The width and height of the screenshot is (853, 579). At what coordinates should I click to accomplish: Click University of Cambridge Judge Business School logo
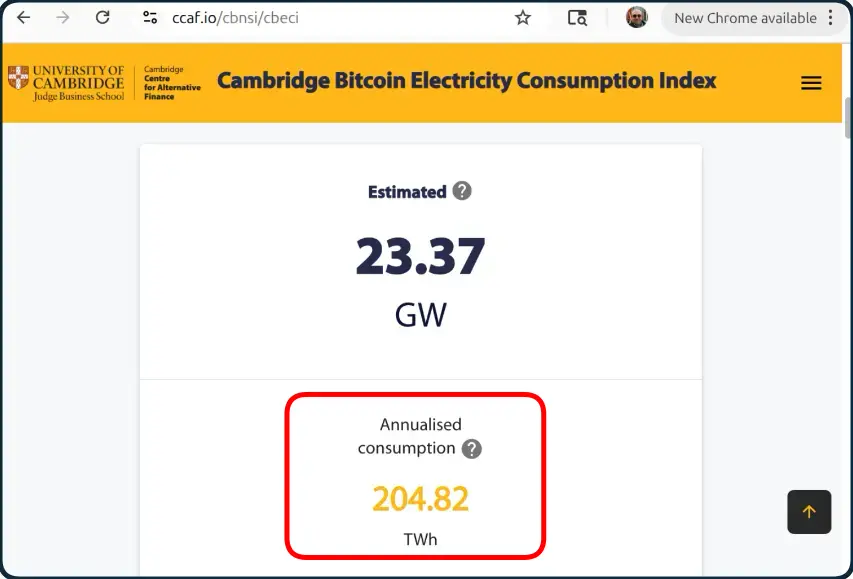point(66,83)
